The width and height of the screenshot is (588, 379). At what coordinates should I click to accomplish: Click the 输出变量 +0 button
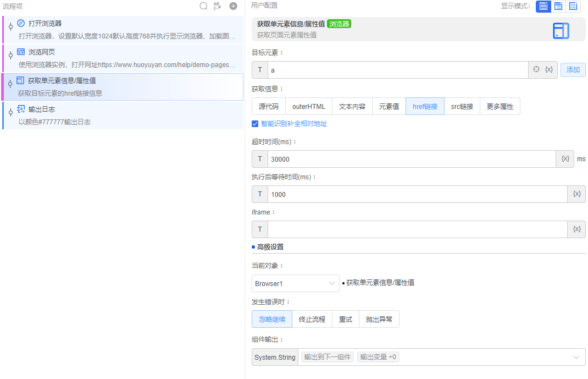click(378, 356)
